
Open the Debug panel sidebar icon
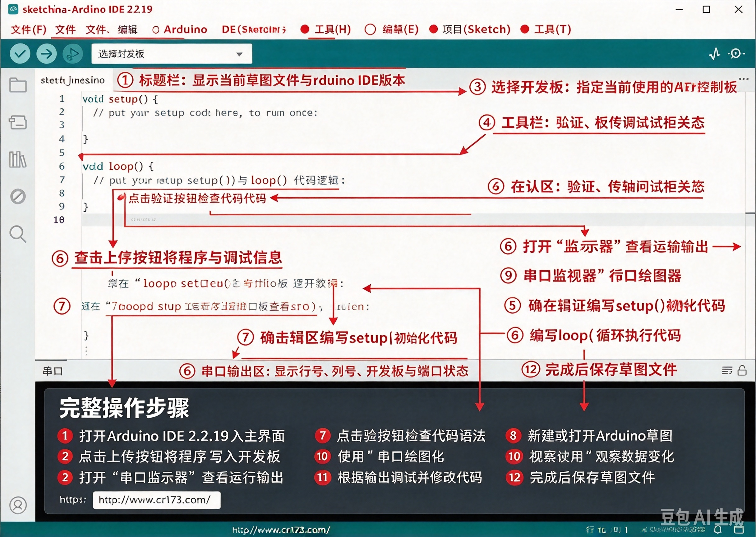18,196
